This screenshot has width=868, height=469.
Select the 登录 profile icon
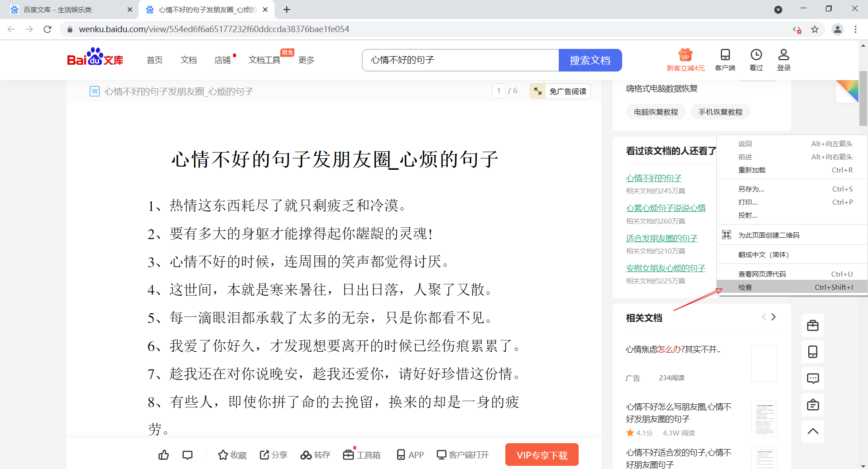pos(783,60)
